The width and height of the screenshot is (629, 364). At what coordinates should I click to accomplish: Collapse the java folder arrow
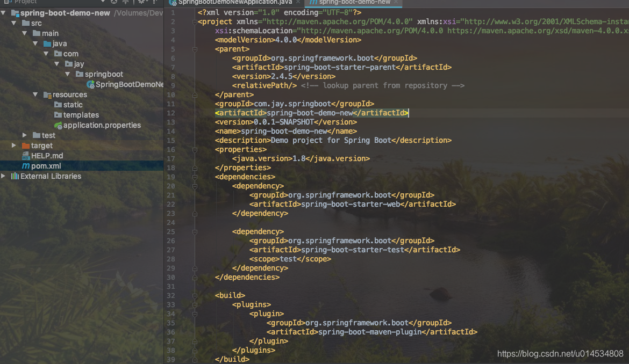35,43
